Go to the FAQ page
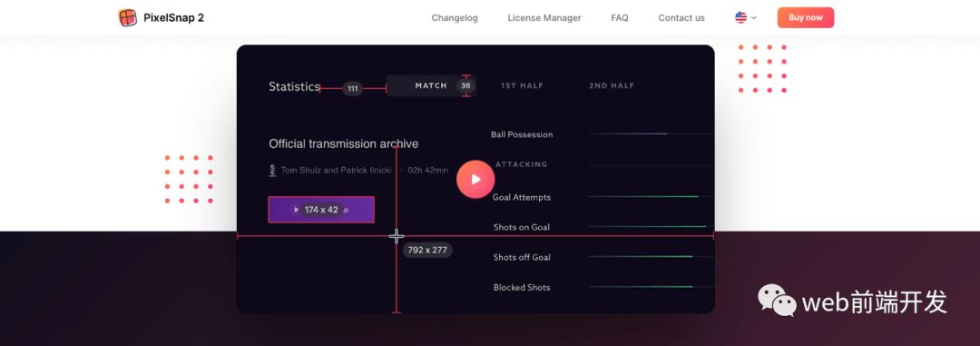This screenshot has width=980, height=346. coord(620,18)
